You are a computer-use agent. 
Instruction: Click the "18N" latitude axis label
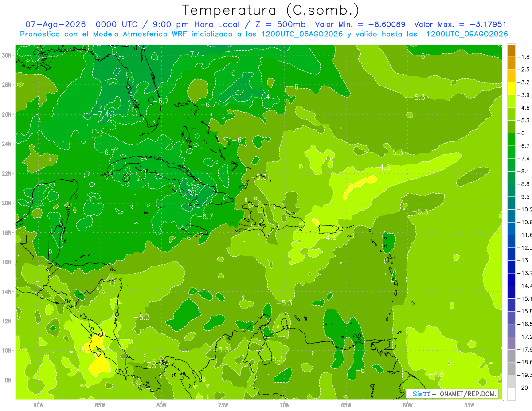(x=7, y=232)
